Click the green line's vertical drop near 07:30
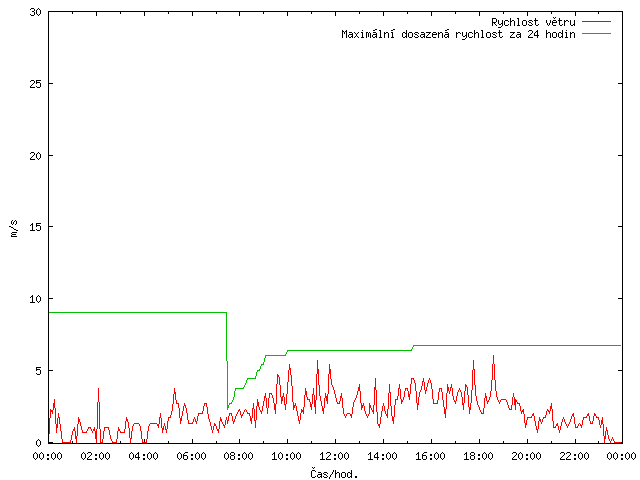The height and width of the screenshot is (480, 640). pos(227,360)
